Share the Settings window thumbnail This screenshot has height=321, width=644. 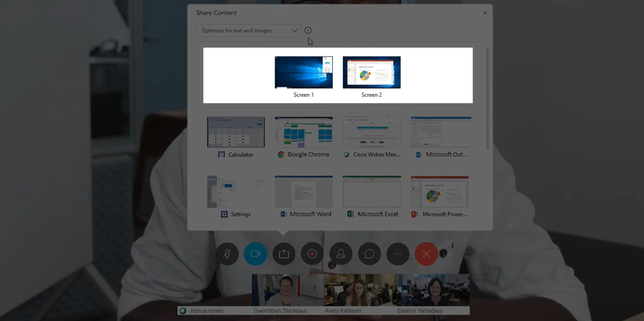click(x=236, y=192)
